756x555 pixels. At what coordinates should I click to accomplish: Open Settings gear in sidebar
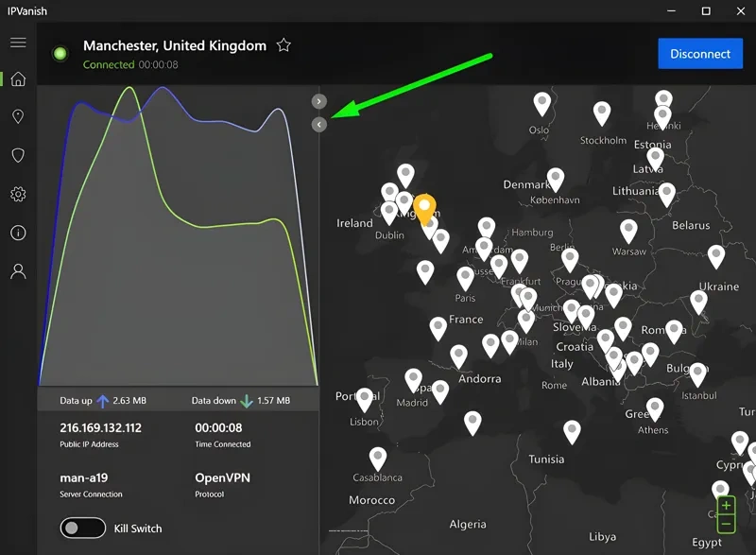(18, 194)
